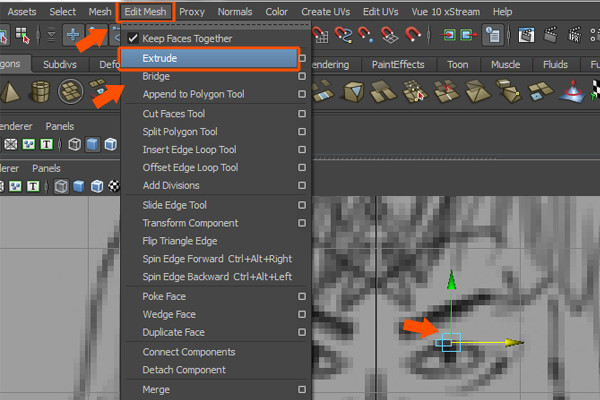Click the snap to curve magnet icon
This screenshot has height=400, width=600.
click(x=343, y=35)
